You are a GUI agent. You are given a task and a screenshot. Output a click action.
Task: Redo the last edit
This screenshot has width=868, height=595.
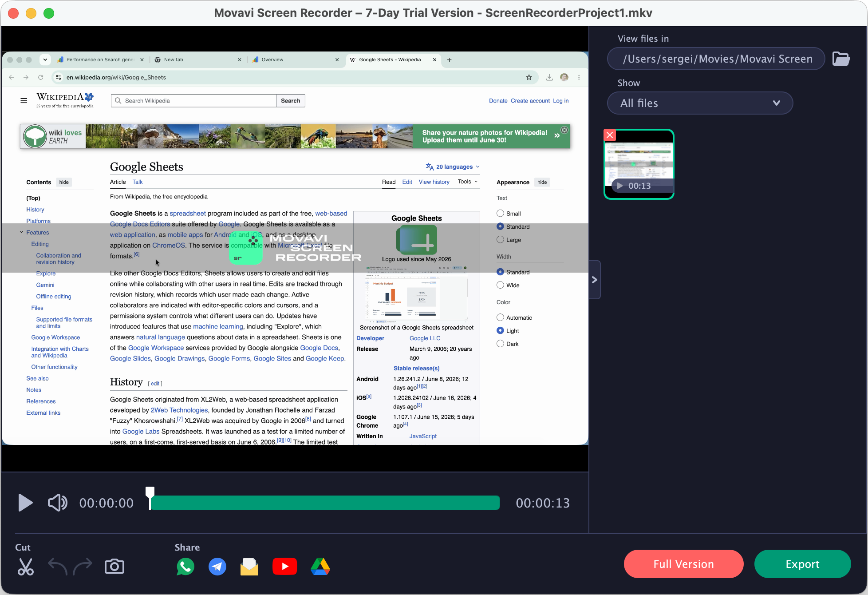(83, 566)
